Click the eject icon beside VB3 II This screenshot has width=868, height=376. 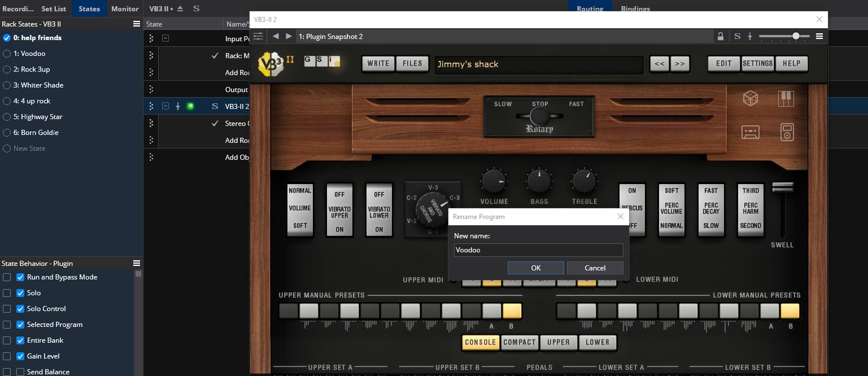pos(180,8)
